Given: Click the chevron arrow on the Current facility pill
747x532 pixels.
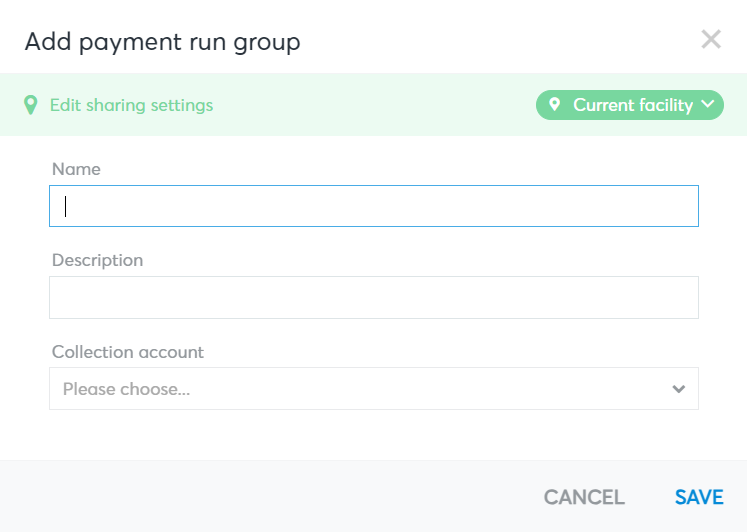Looking at the screenshot, I should (708, 104).
